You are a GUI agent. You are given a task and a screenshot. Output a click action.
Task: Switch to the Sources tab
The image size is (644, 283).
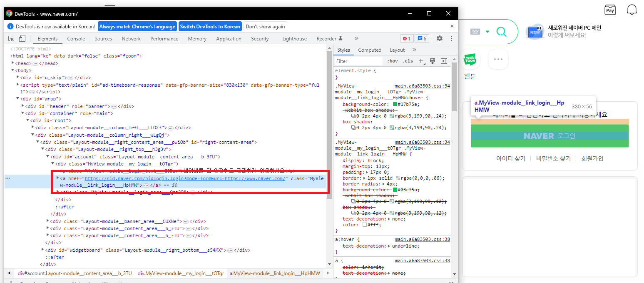[x=103, y=38]
